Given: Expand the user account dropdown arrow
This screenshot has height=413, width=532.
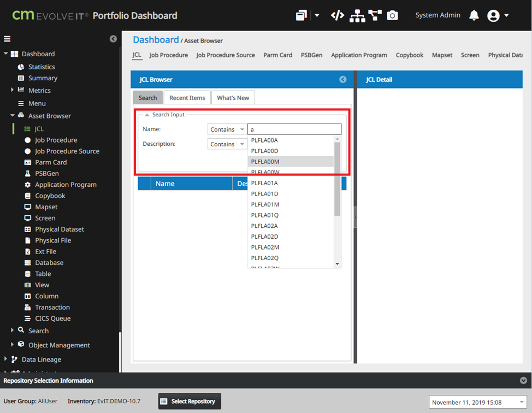Looking at the screenshot, I should coord(506,15).
